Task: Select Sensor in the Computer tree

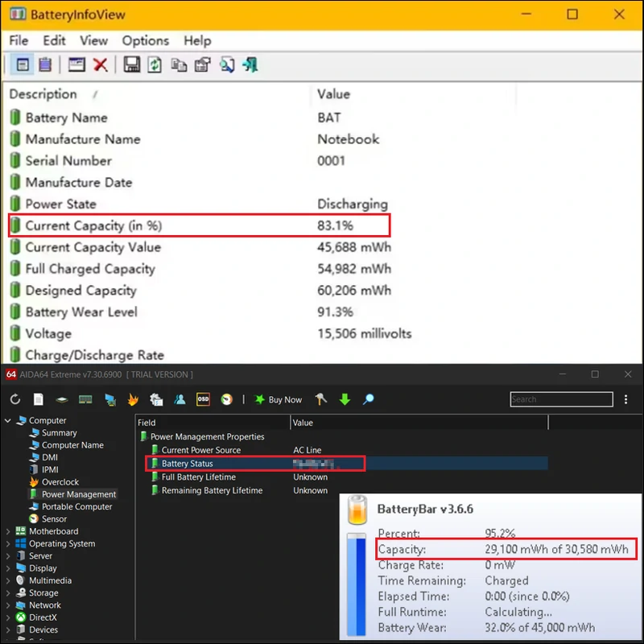Action: (x=54, y=519)
